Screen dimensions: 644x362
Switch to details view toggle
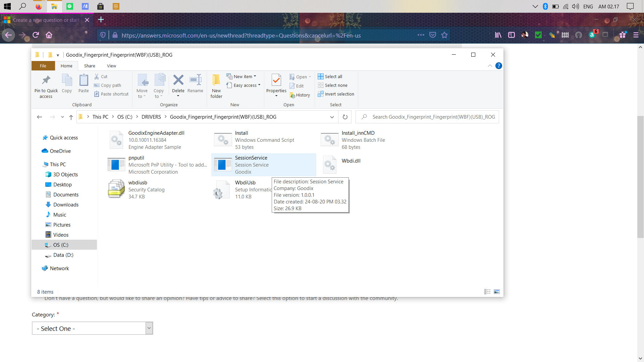(x=487, y=292)
